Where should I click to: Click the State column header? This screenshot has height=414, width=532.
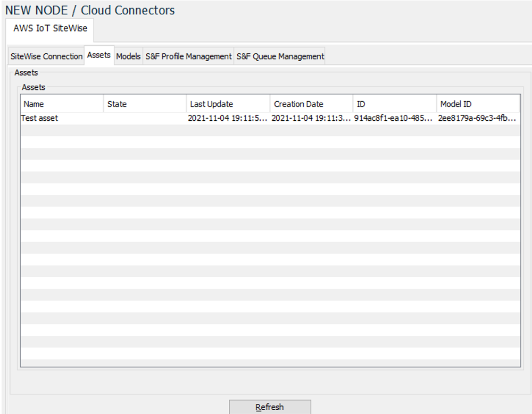pos(145,104)
